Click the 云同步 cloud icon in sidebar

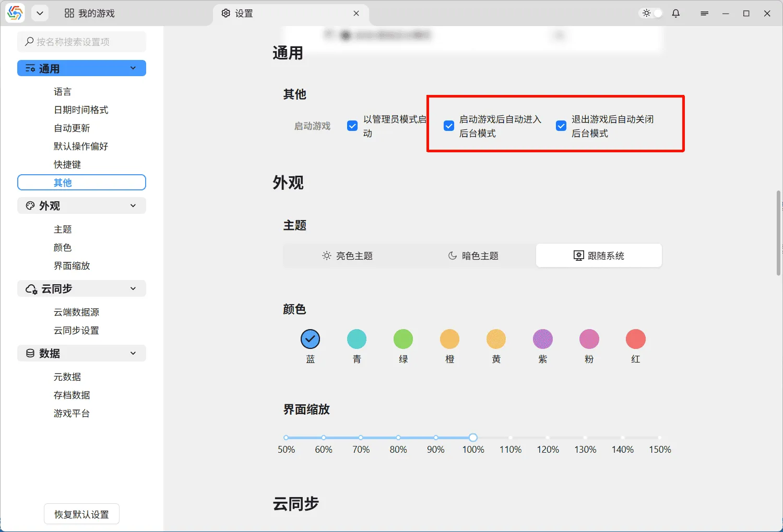[x=30, y=288]
